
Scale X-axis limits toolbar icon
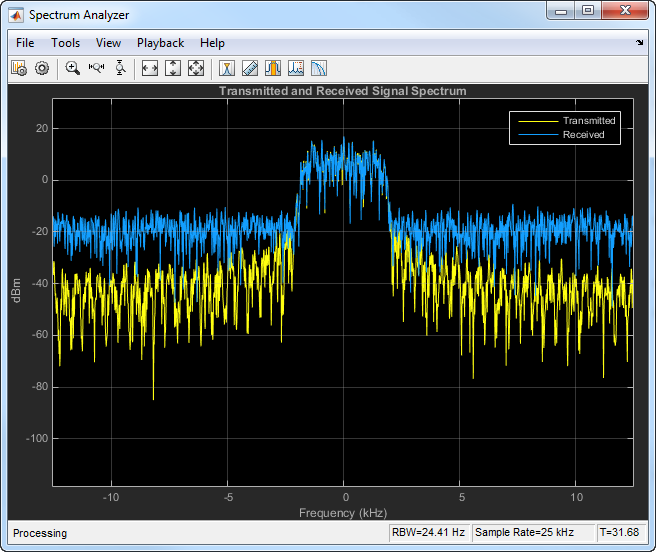click(150, 68)
